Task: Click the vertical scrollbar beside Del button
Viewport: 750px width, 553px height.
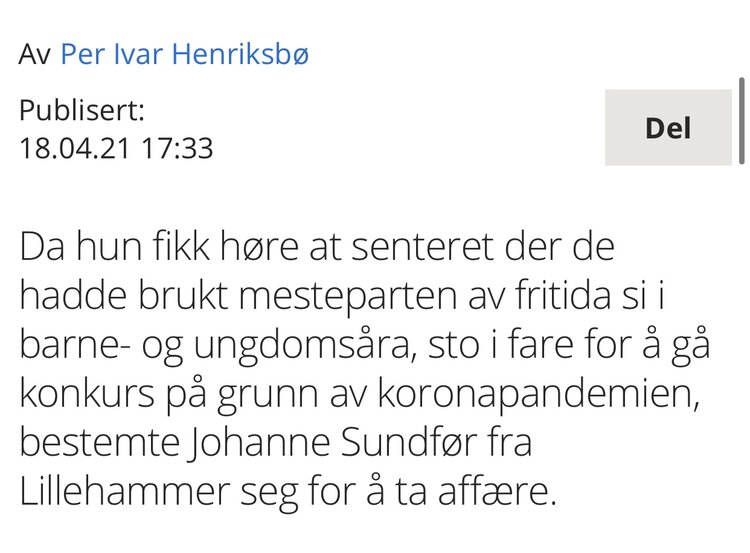Action: tap(742, 121)
